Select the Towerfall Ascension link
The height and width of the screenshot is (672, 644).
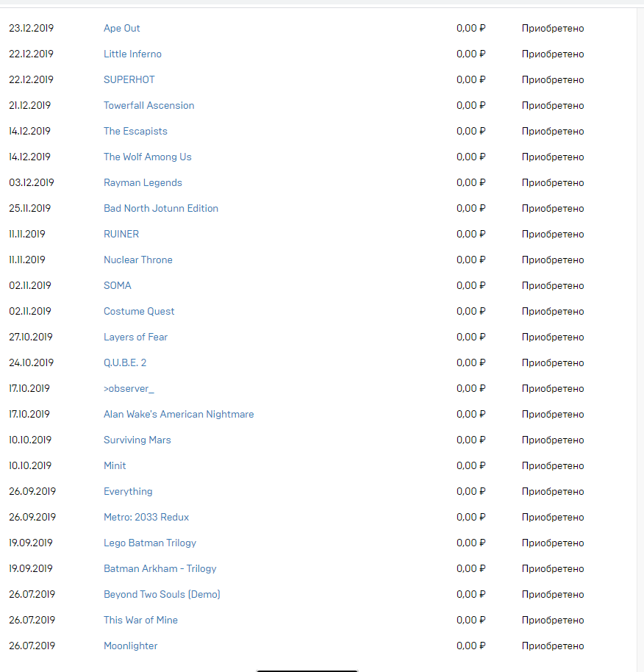click(149, 105)
